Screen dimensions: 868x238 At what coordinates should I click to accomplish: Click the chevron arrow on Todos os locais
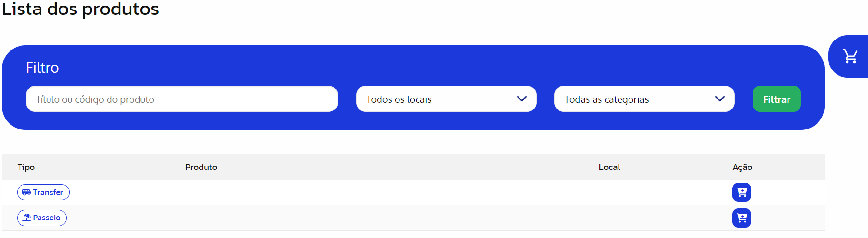point(521,99)
